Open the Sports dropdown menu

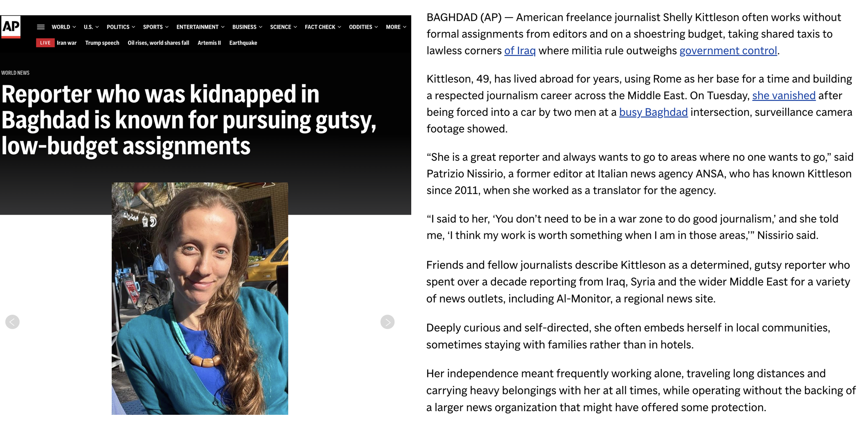(x=156, y=27)
